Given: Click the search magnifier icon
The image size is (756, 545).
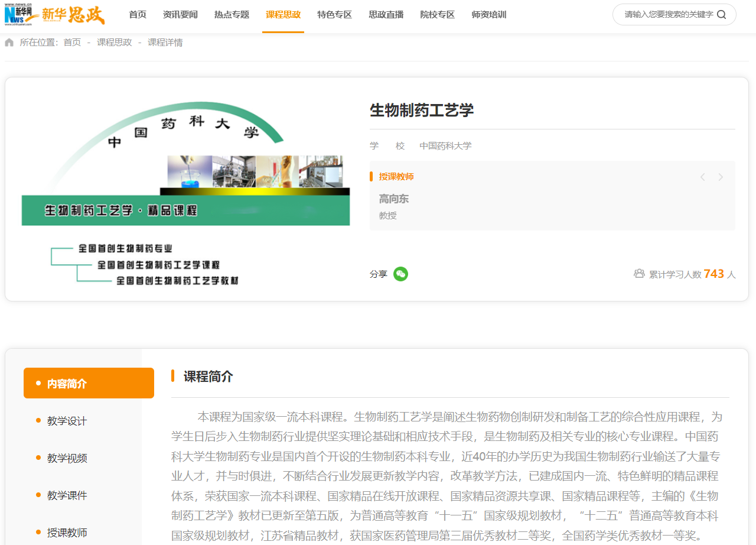Looking at the screenshot, I should coord(721,15).
